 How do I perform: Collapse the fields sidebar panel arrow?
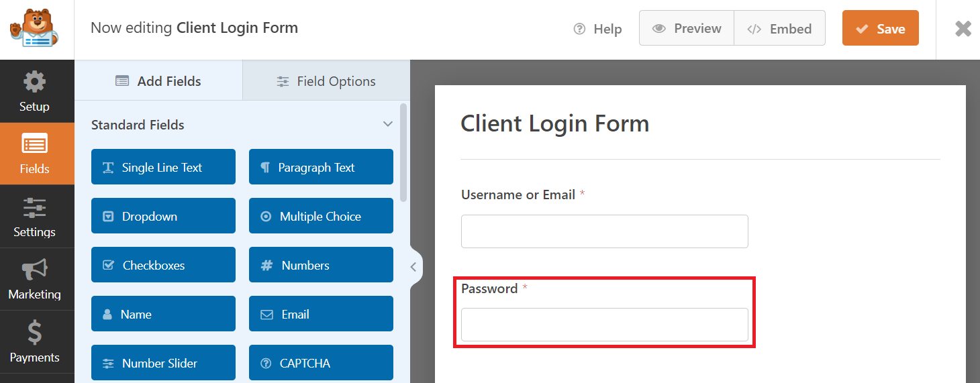[413, 267]
